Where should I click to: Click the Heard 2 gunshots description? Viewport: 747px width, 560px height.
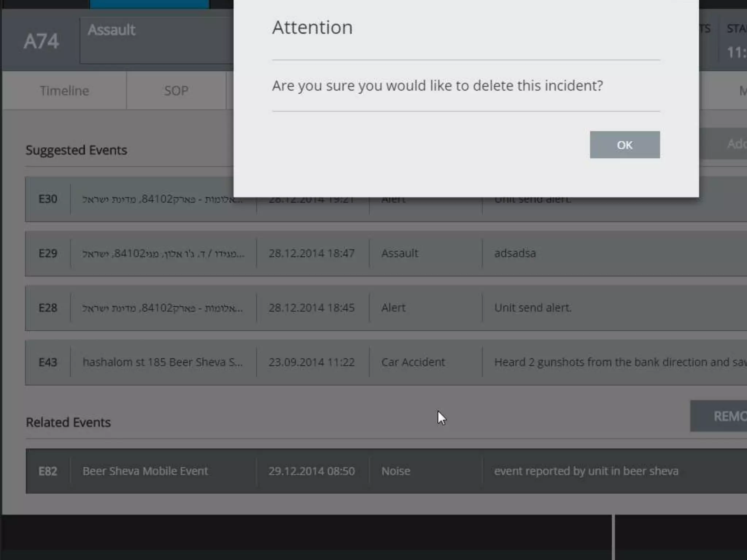pos(616,362)
